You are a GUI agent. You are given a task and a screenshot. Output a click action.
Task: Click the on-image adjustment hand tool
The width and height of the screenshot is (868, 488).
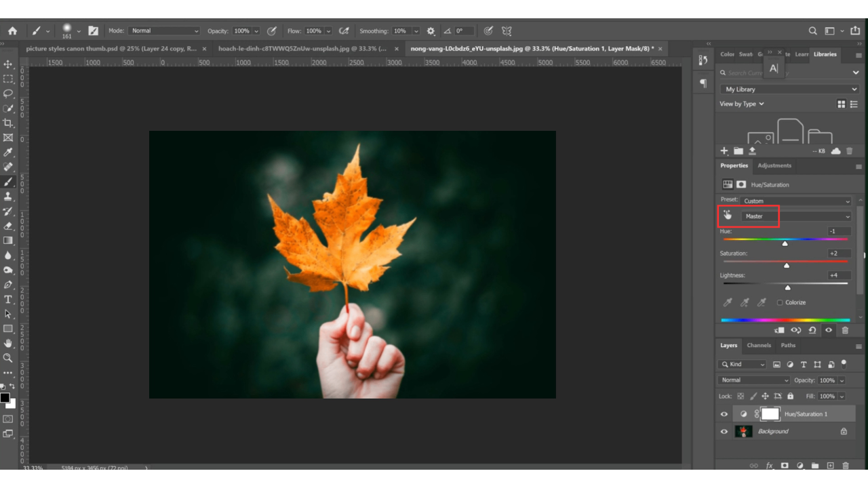[x=728, y=216]
